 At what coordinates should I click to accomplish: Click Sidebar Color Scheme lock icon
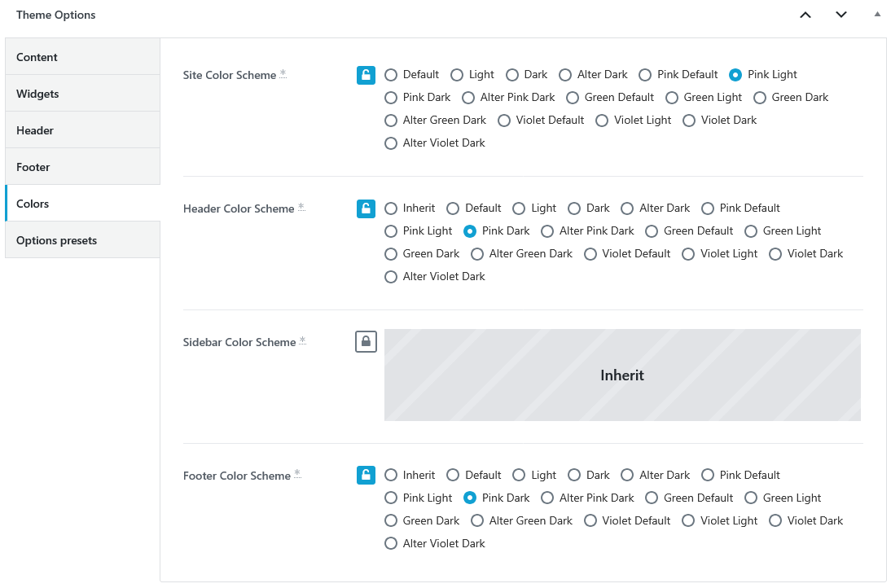366,342
